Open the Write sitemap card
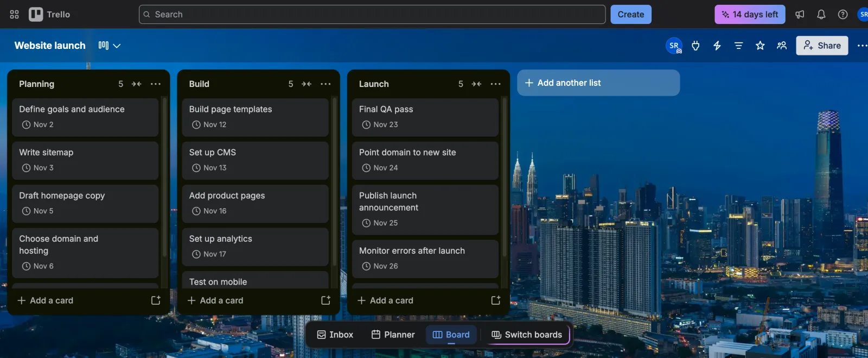Screen dimensions: 868x358 click(85, 160)
